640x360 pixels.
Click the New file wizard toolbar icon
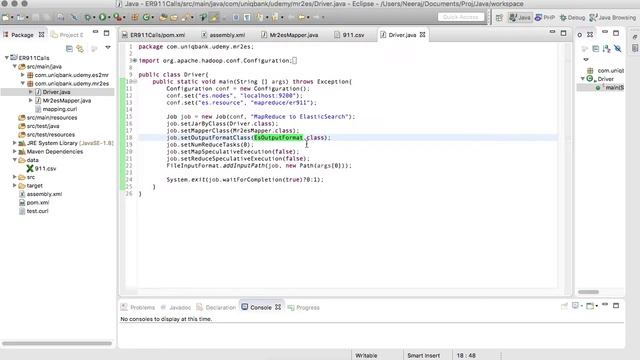tap(6, 18)
